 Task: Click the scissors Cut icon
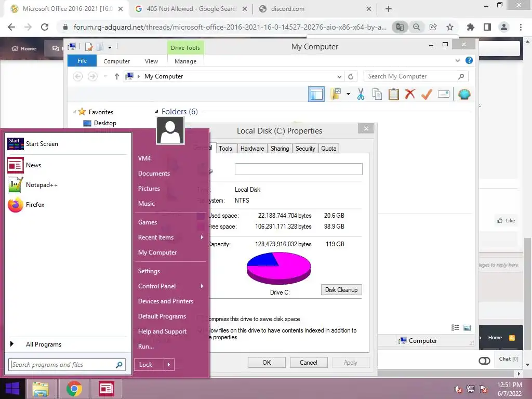pos(361,94)
